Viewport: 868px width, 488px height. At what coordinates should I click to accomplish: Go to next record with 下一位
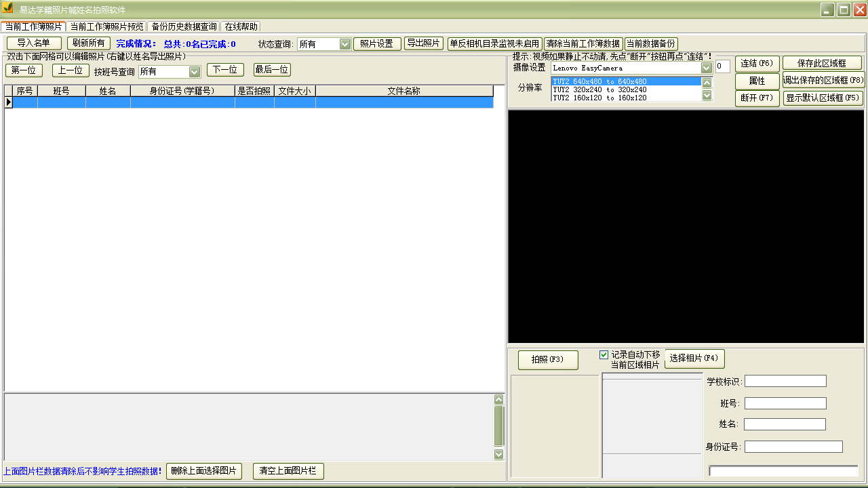[x=225, y=70]
